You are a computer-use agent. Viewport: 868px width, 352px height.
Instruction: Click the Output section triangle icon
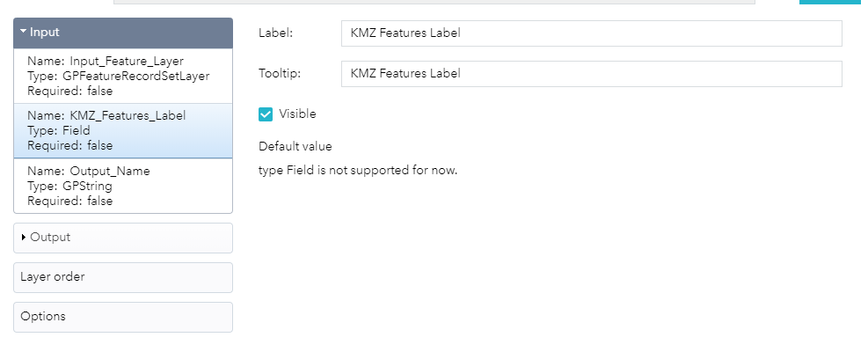pyautogui.click(x=24, y=238)
